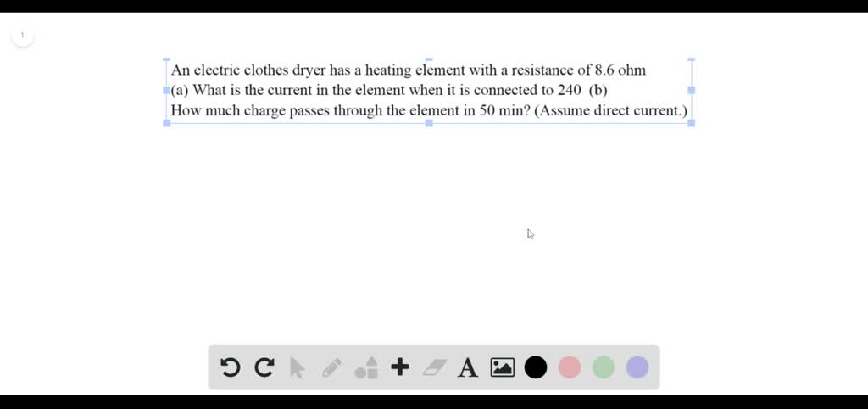Viewport: 868px width, 409px height.
Task: Click the bottom-left text box resize handle
Action: 167,123
